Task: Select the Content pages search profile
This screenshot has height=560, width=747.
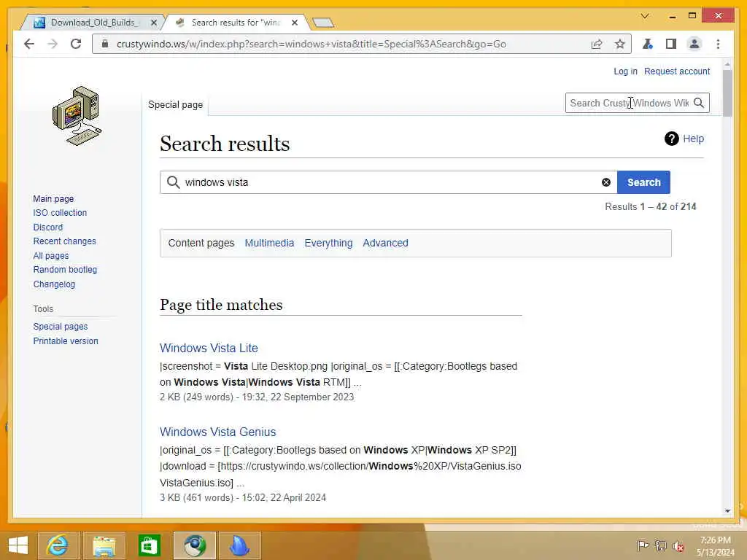Action: click(x=201, y=243)
